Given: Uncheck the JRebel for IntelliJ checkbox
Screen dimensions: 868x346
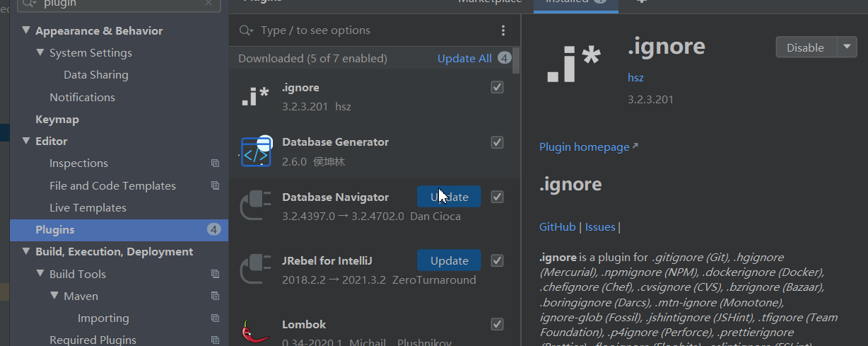Looking at the screenshot, I should tap(497, 260).
